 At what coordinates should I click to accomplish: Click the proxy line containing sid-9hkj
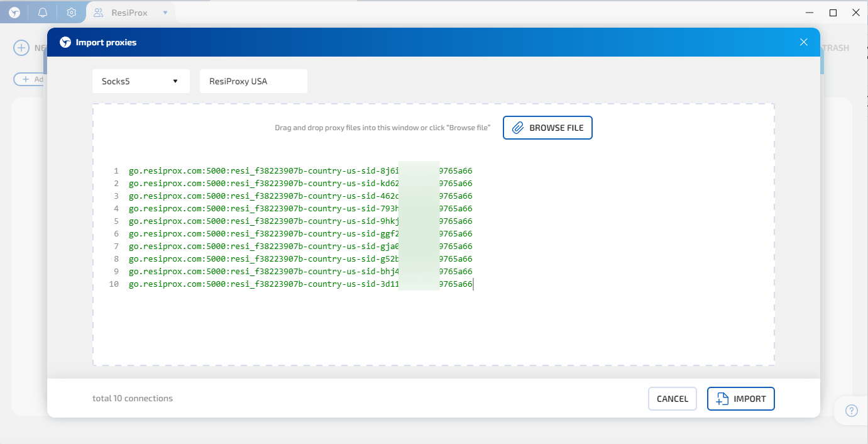(x=300, y=221)
